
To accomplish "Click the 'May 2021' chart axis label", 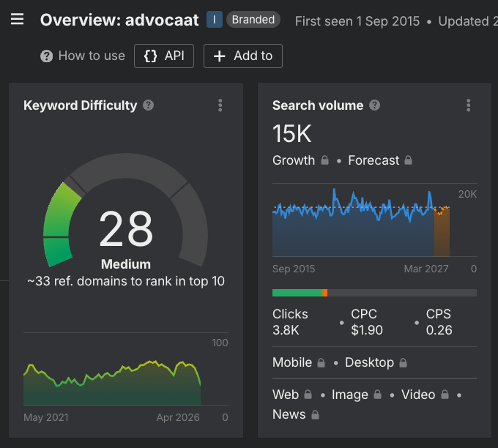I will 46,417.
